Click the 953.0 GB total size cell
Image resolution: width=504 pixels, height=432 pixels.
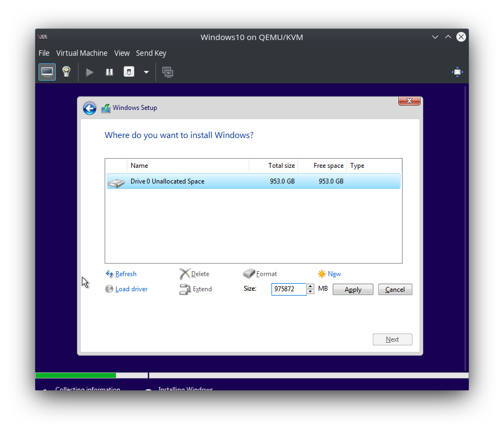click(x=282, y=181)
